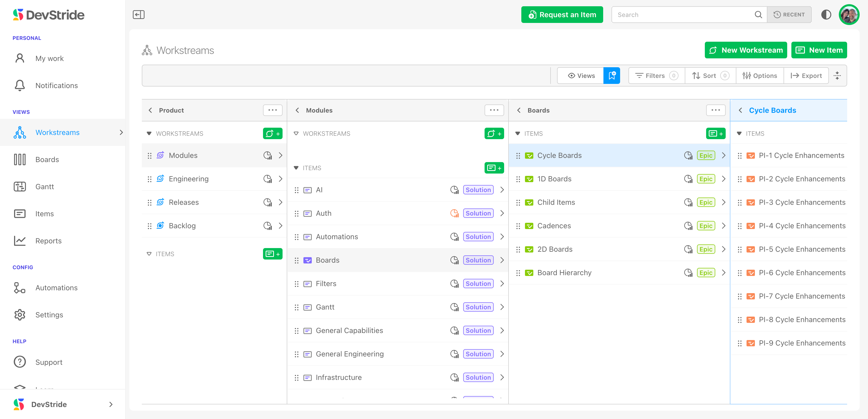Click the save view bookmark icon

point(612,76)
